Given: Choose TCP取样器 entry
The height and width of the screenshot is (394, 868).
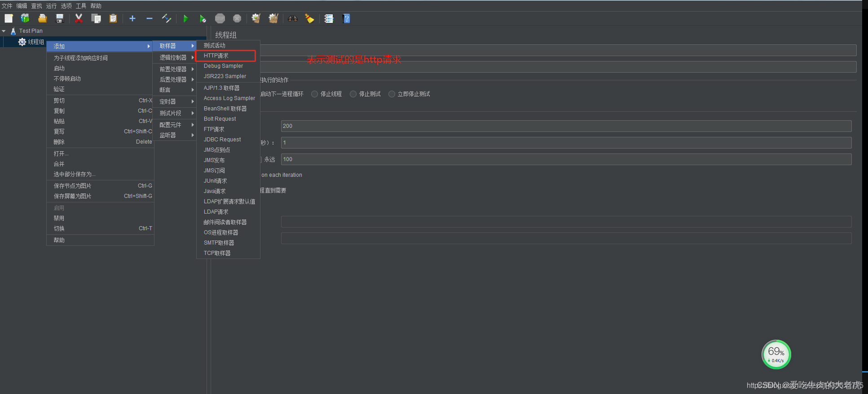Looking at the screenshot, I should click(228, 253).
